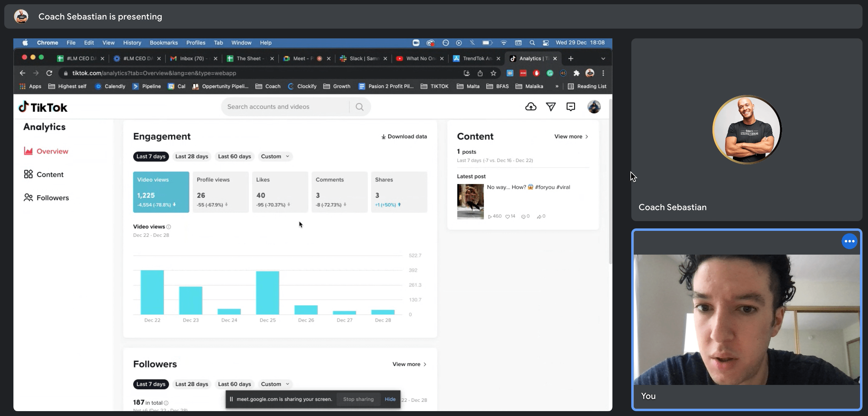
Task: Select Last 28 days in Engagement
Action: click(x=192, y=156)
